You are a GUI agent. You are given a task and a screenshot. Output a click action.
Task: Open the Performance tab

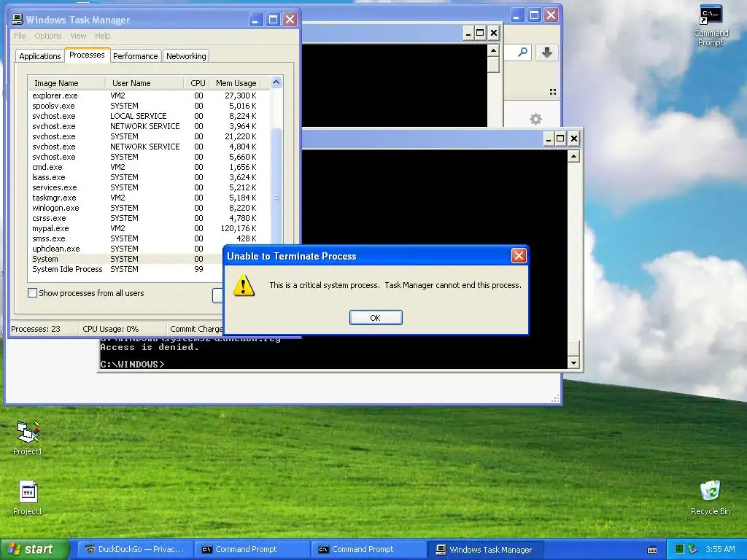(135, 56)
